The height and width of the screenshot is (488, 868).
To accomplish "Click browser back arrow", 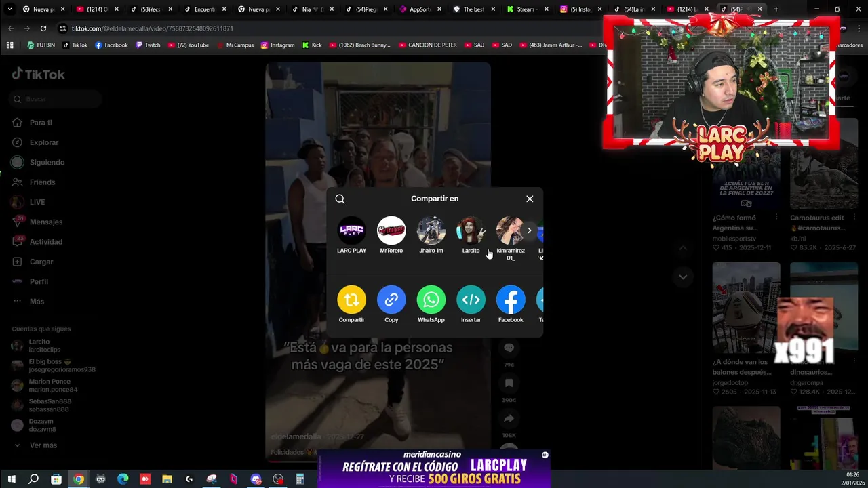I will coord(10,28).
